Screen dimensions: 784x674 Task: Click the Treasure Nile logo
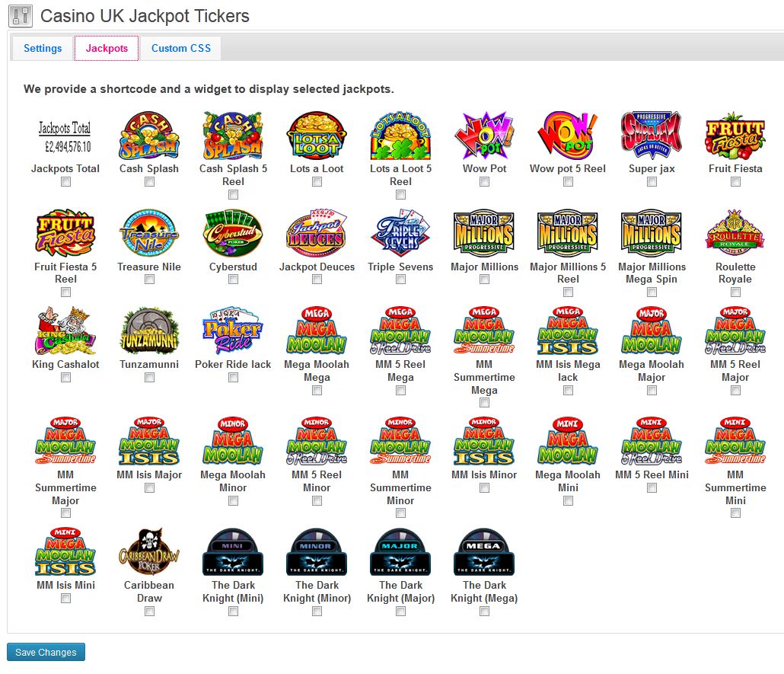click(x=149, y=233)
